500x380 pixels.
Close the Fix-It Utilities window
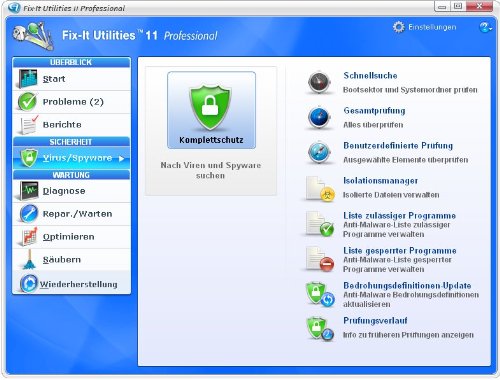(479, 6)
